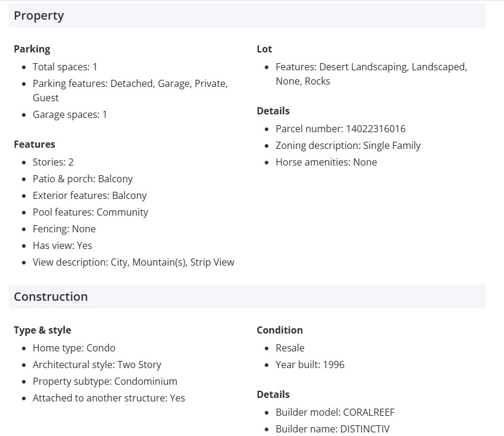Select the Builder name: DISTINCTIV line

coord(333,429)
